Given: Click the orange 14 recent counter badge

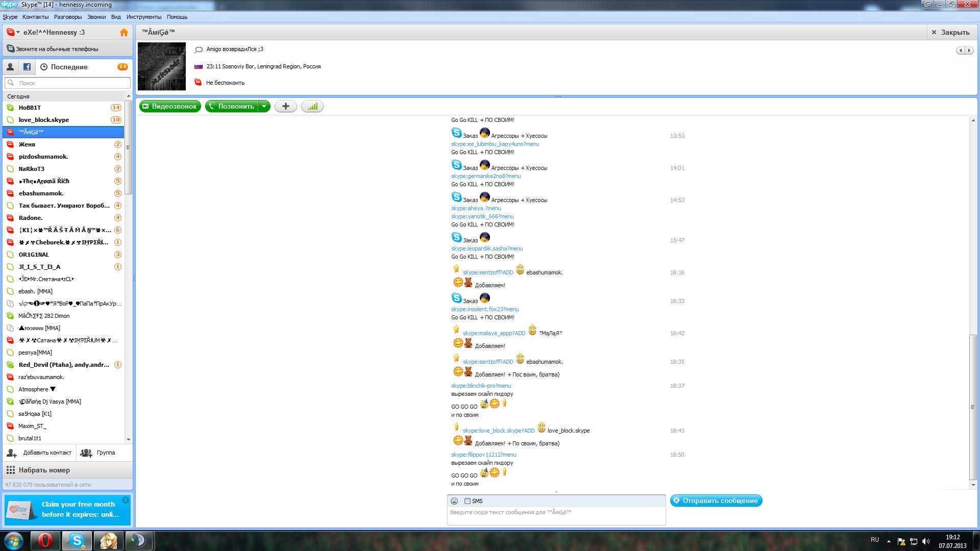Looking at the screenshot, I should coord(122,67).
